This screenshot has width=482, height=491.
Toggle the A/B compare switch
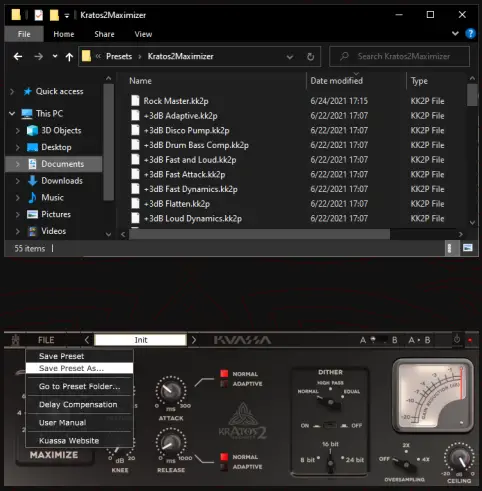pyautogui.click(x=378, y=340)
